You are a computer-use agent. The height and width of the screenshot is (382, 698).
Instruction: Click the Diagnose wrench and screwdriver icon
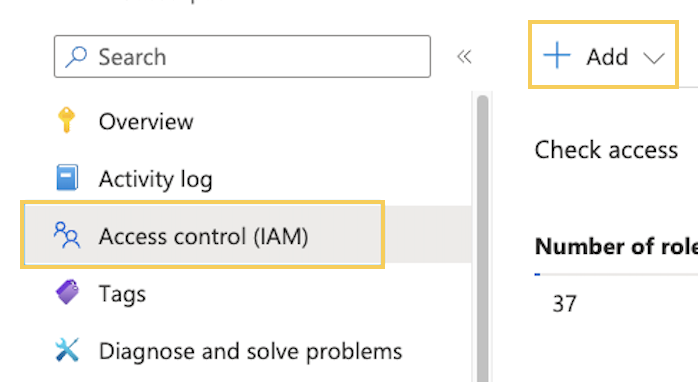[67, 350]
